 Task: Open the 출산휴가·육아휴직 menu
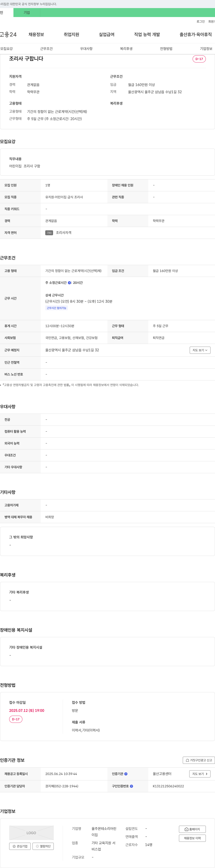(196, 34)
